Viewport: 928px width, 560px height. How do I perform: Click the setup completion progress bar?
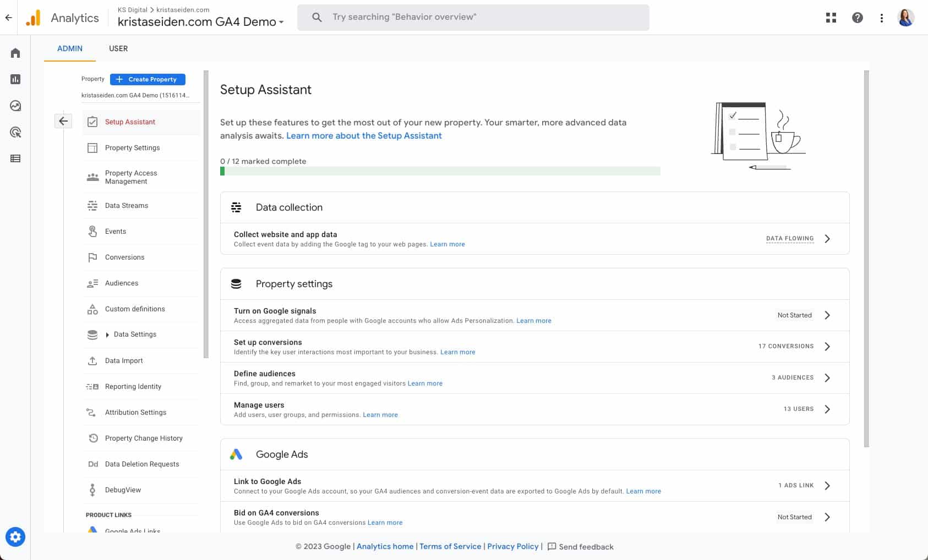pyautogui.click(x=440, y=171)
